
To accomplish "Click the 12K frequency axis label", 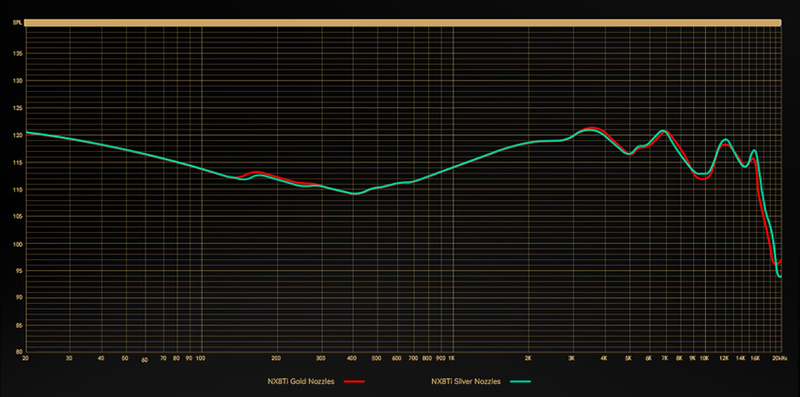I will (x=724, y=358).
